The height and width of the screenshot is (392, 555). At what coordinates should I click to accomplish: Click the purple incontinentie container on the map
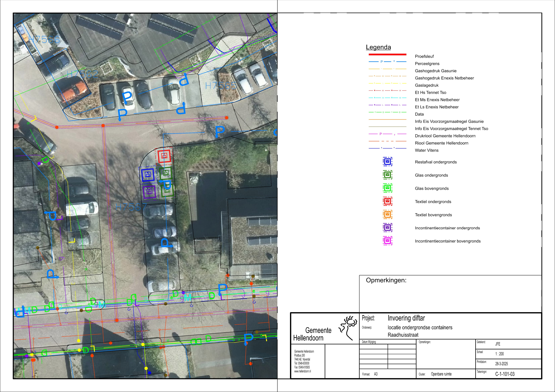click(x=149, y=192)
